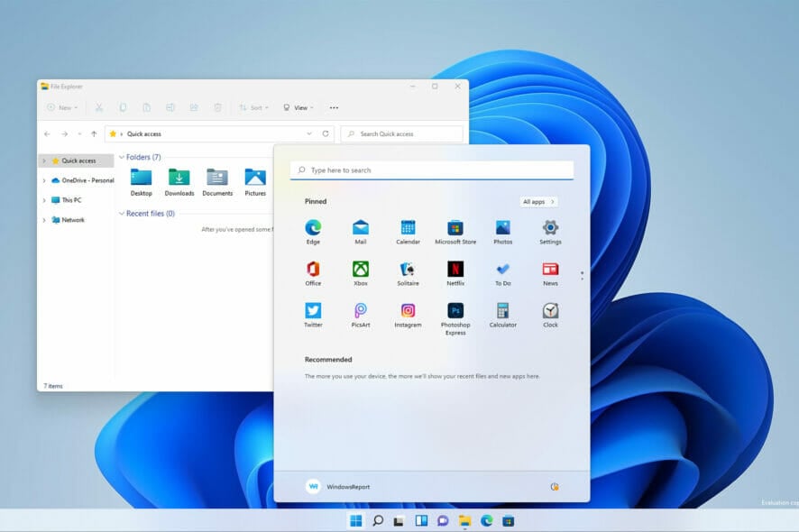Expand the This PC tree node

(44, 200)
